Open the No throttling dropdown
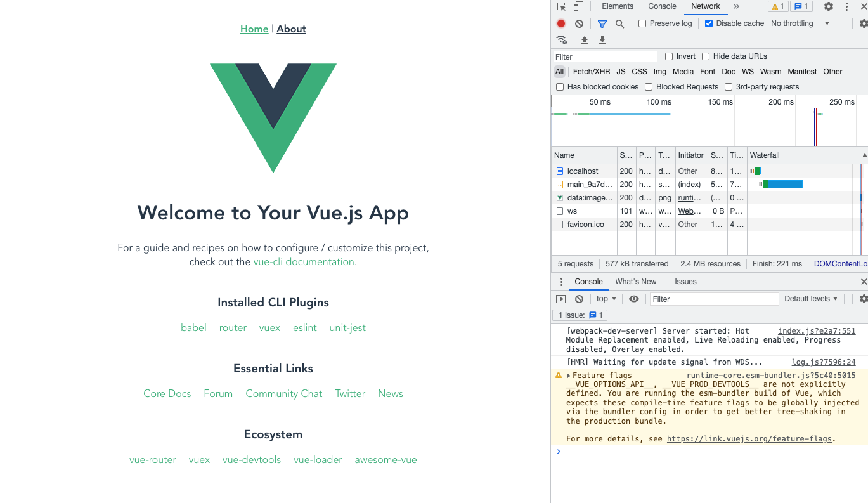 click(800, 23)
